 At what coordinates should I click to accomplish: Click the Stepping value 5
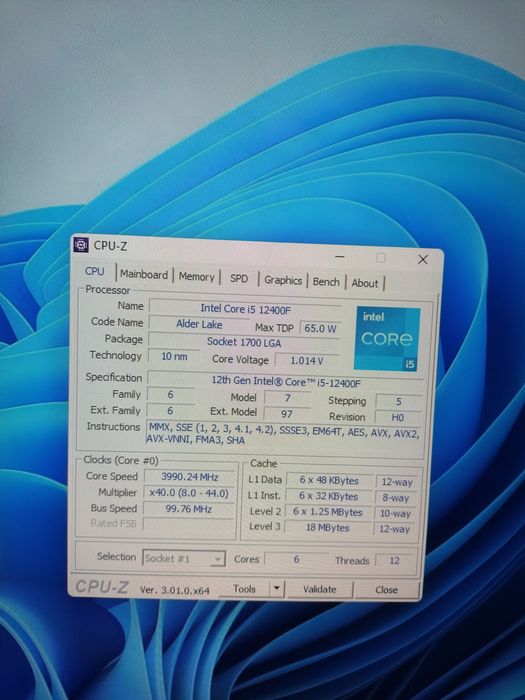coord(399,401)
